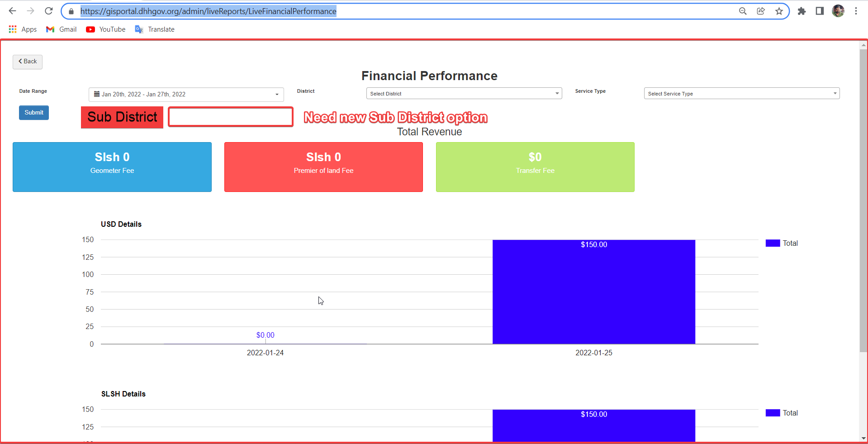Click the Geometer Fee card

pyautogui.click(x=112, y=167)
